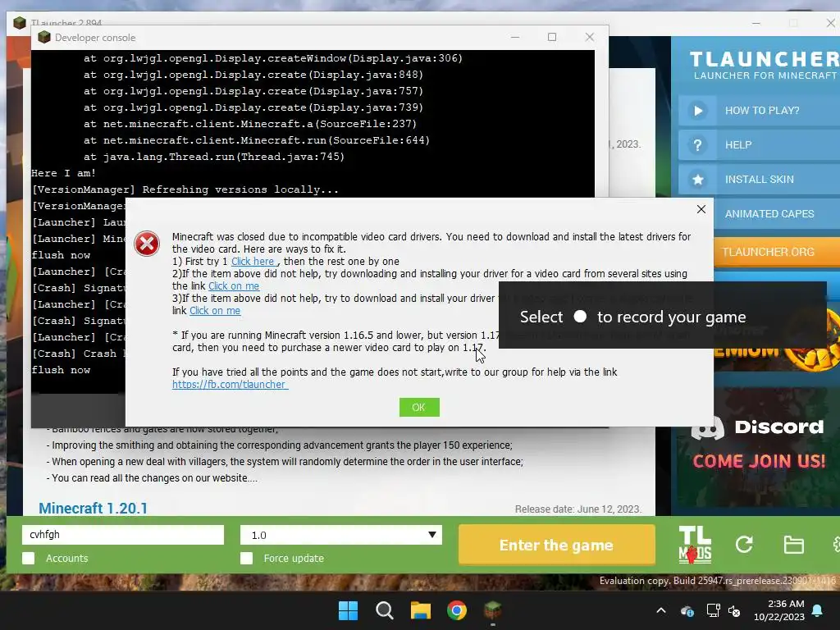Open the 'Click here' link in step 1
This screenshot has height=630, width=840.
253,262
